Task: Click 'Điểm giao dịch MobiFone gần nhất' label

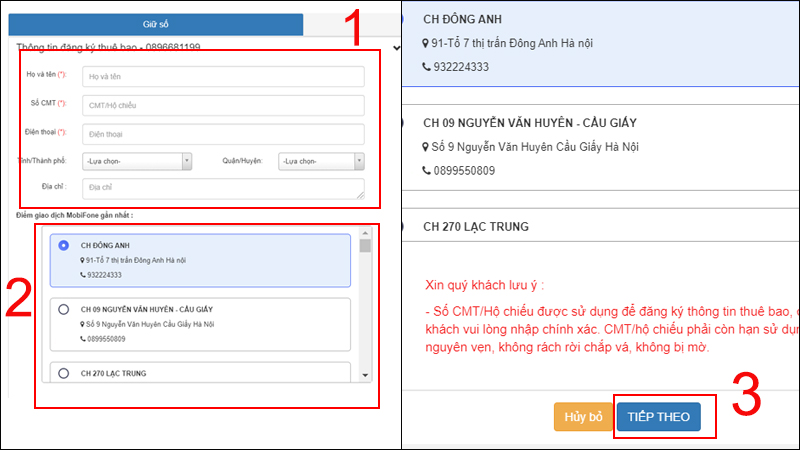Action: pyautogui.click(x=74, y=215)
